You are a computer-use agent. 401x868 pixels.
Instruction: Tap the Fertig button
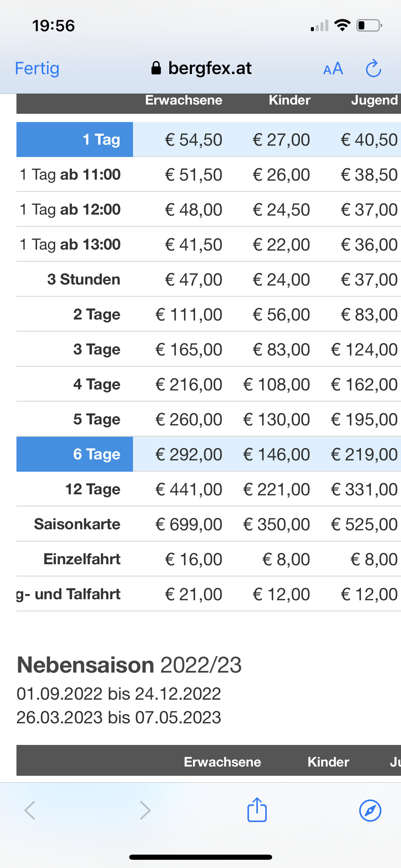37,68
